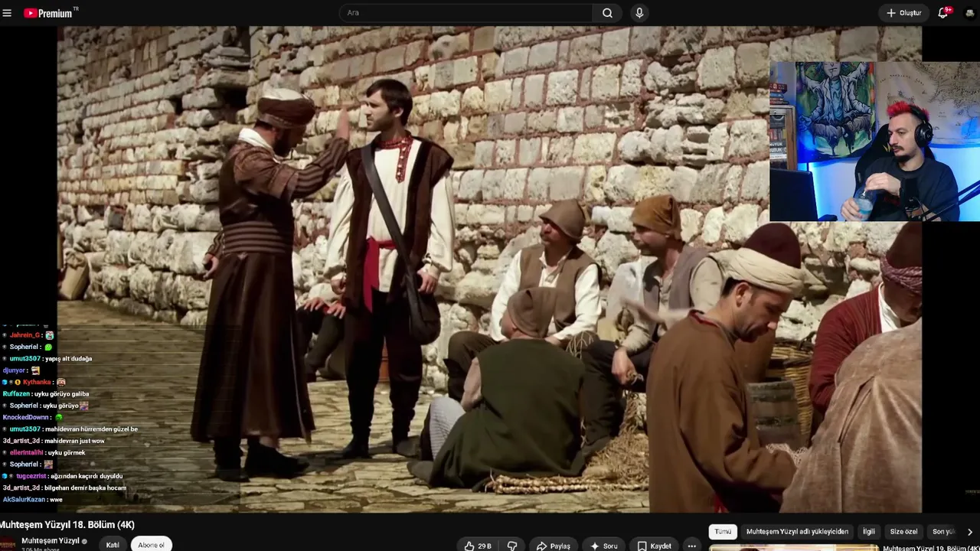Click chat username Kythanka
980x551 pixels.
point(37,382)
